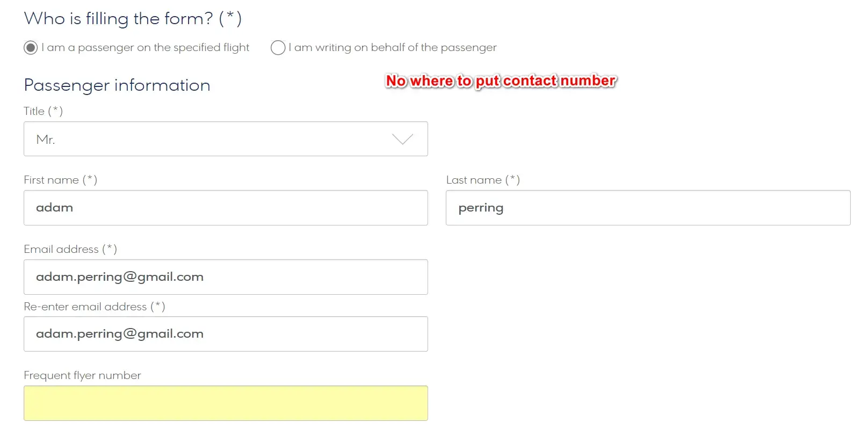Select the passenger on specified flight radio circle

pos(31,48)
